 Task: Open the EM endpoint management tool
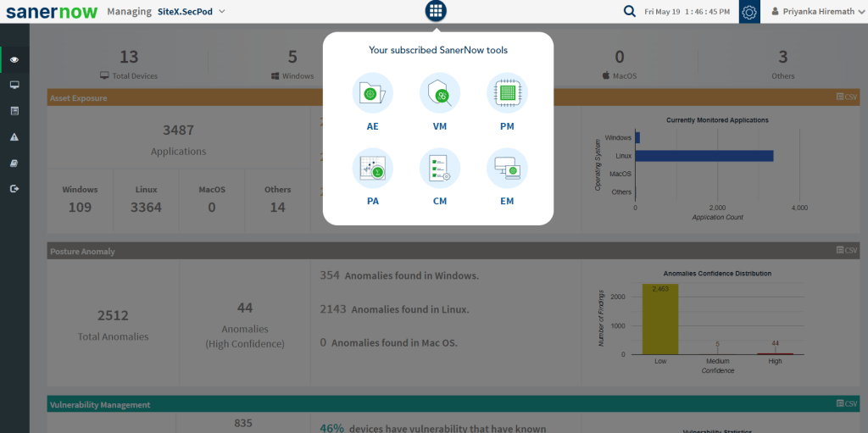pos(507,178)
